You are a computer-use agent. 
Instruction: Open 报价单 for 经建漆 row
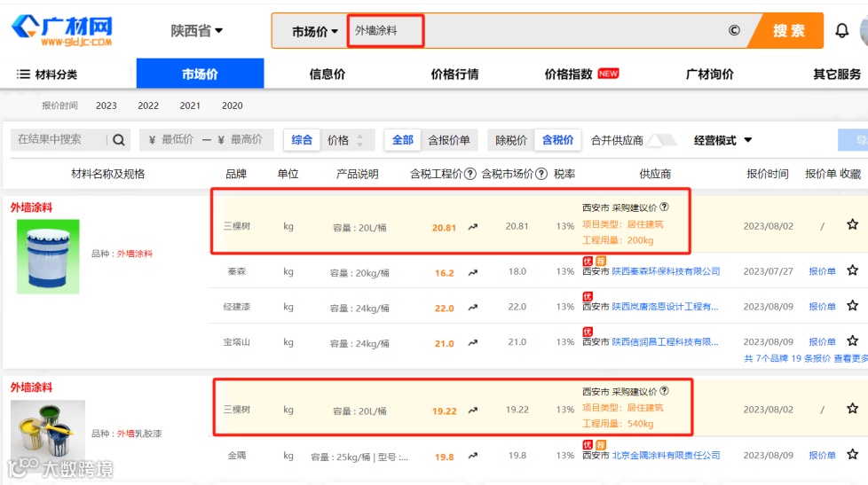point(822,307)
